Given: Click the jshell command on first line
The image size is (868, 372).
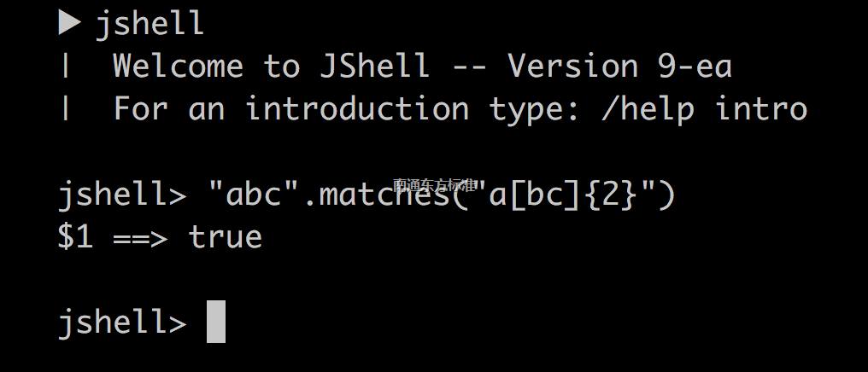Looking at the screenshot, I should 150,25.
